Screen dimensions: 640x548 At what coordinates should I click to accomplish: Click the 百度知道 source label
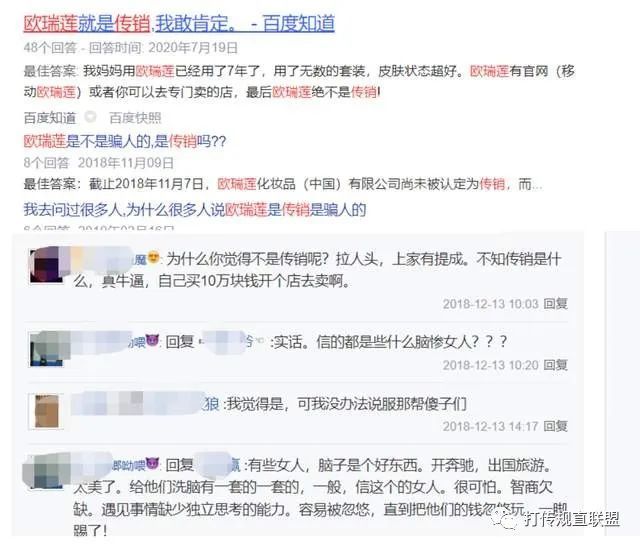(x=50, y=118)
